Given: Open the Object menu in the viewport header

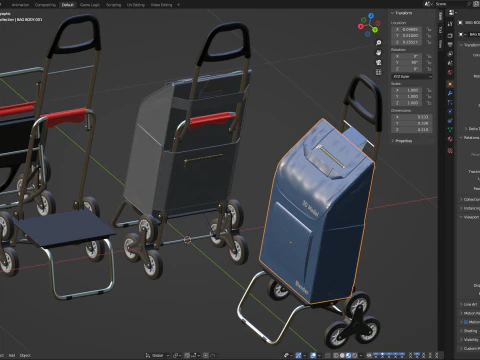Looking at the screenshot, I should pyautogui.click(x=25, y=356).
